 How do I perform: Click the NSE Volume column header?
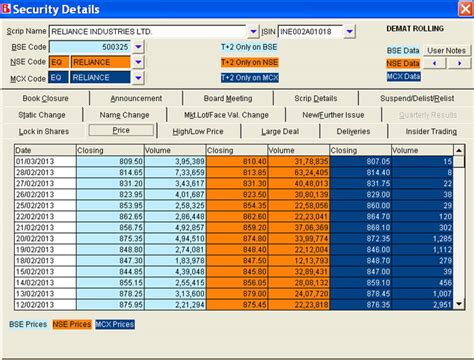coord(298,150)
